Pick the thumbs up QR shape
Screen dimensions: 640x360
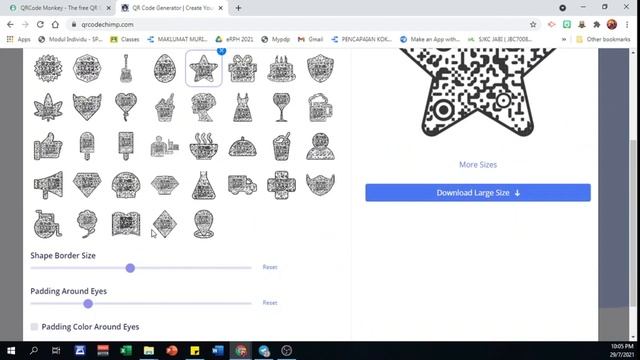48,146
